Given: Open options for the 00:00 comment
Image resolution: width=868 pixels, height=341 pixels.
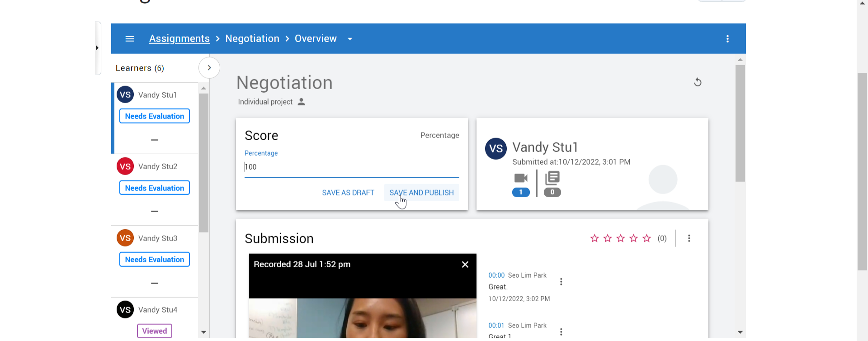Looking at the screenshot, I should pyautogui.click(x=561, y=282).
